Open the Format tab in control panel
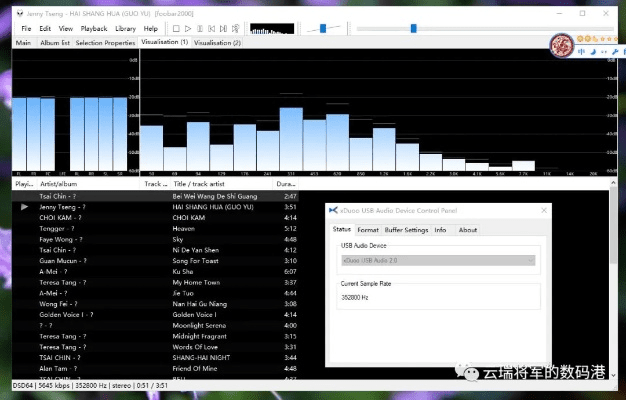626x400 pixels. tap(368, 230)
